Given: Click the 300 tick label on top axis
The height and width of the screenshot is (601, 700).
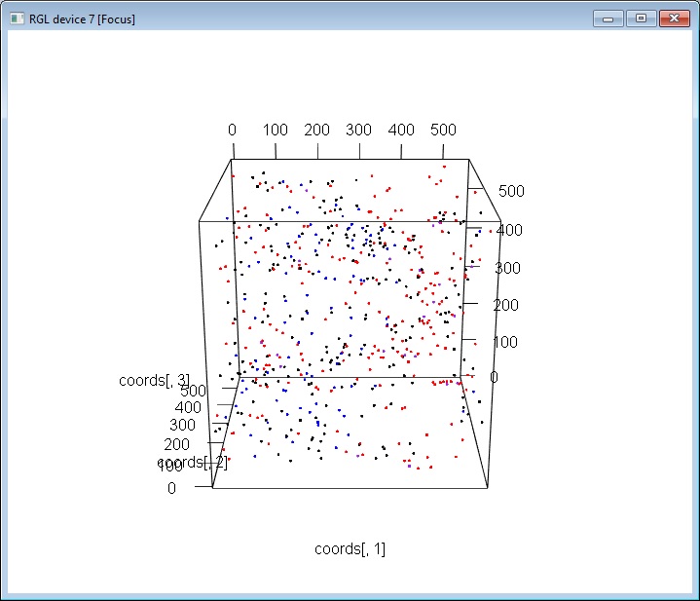Looking at the screenshot, I should coord(359,130).
